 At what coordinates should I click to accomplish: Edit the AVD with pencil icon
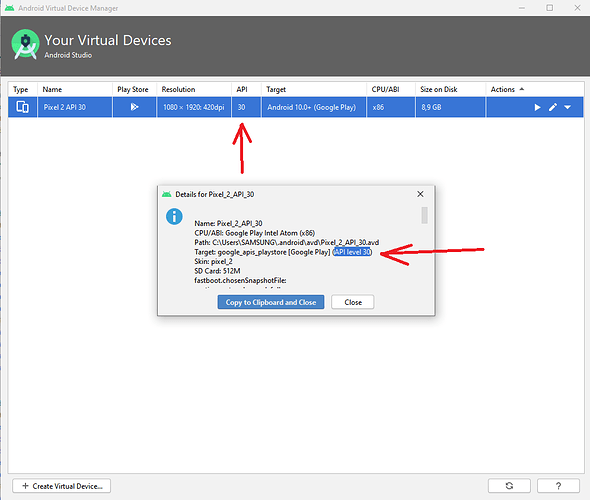click(x=552, y=108)
